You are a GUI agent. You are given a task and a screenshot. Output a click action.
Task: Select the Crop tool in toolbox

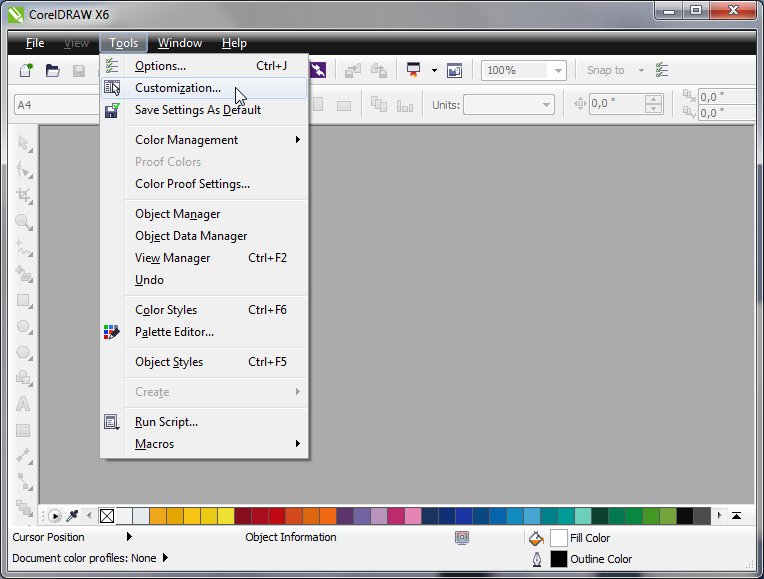(24, 196)
